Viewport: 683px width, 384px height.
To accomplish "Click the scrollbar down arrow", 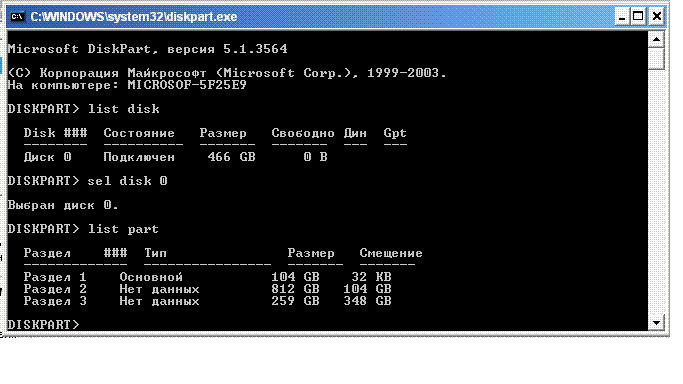I will point(656,323).
